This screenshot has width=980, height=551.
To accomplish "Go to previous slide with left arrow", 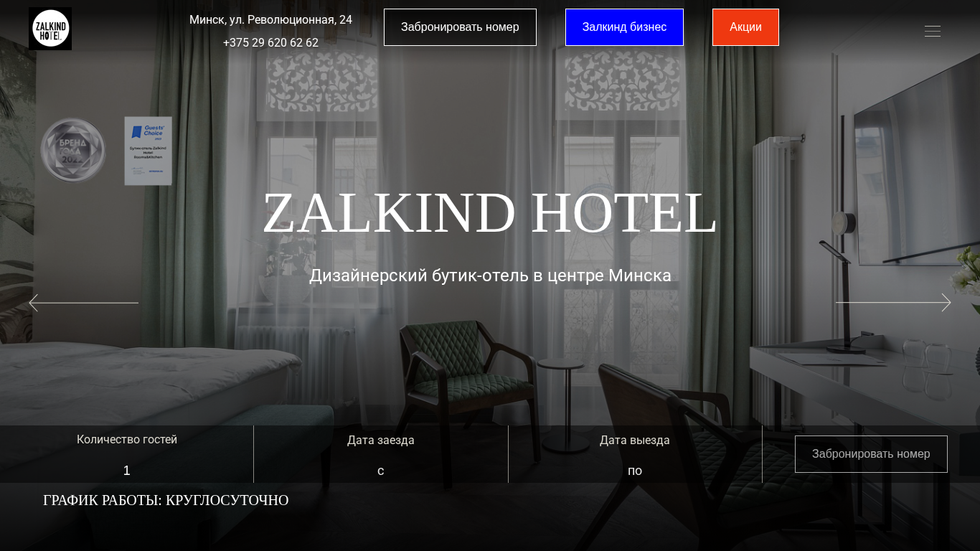I will click(x=83, y=303).
